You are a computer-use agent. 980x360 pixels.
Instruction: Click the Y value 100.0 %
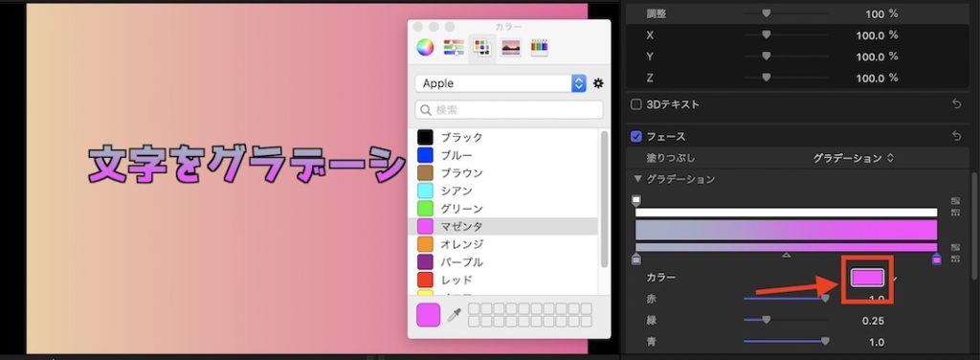coord(877,56)
